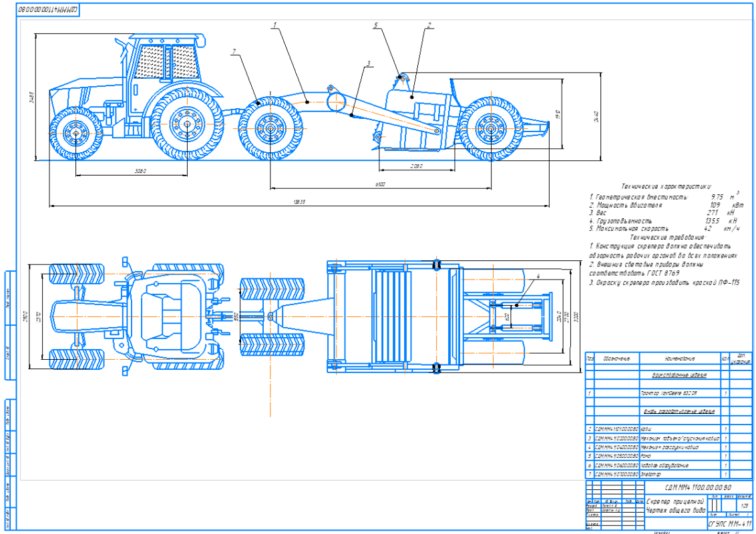This screenshot has height=534, width=756.
Task: Click the '6100' axle distance dimension
Action: [x=381, y=184]
